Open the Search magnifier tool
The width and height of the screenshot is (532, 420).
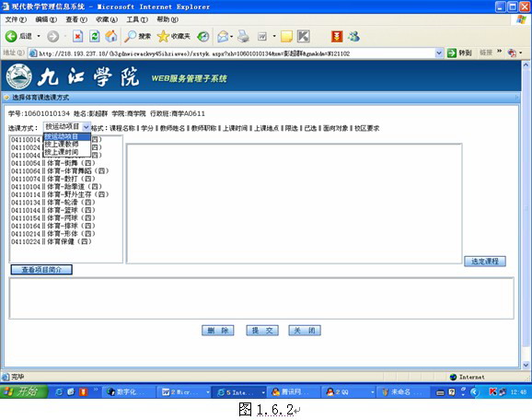pos(130,36)
